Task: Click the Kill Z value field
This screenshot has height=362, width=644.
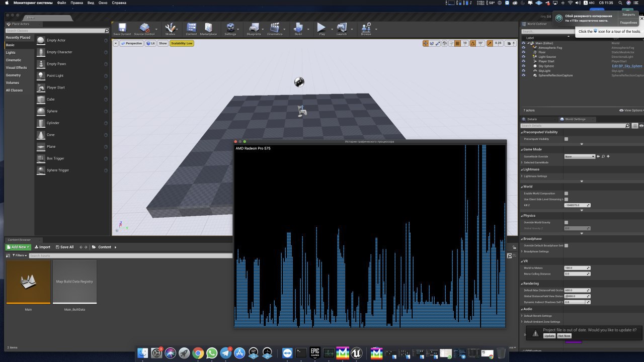Action: point(577,205)
